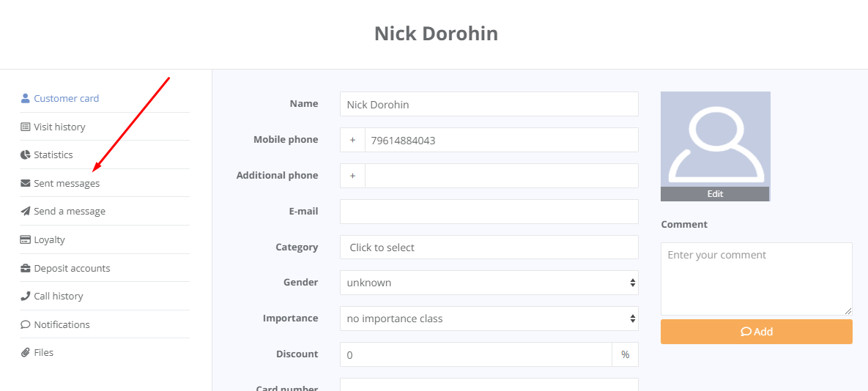Click the Deposit accounts briefcase icon
The image size is (868, 391).
pos(26,268)
